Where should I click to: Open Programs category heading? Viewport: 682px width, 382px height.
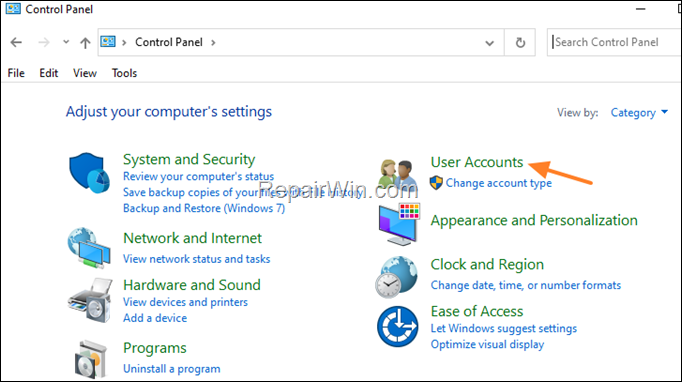[154, 348]
